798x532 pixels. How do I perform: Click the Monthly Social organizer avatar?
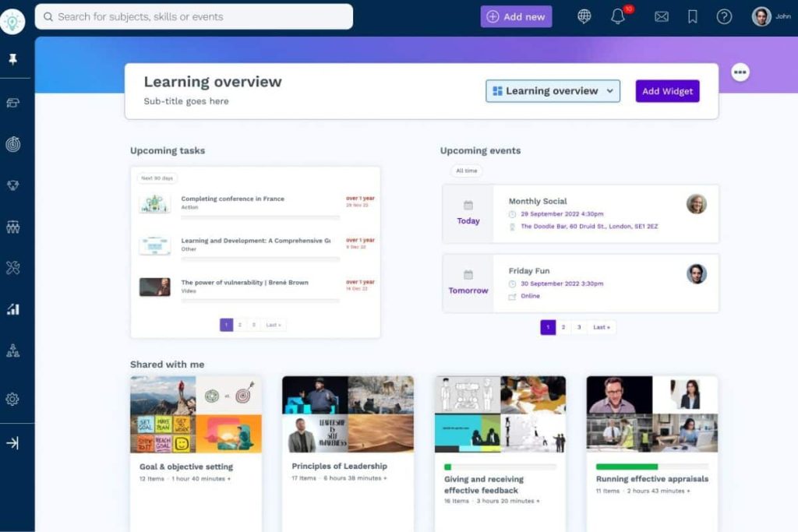[x=696, y=204]
